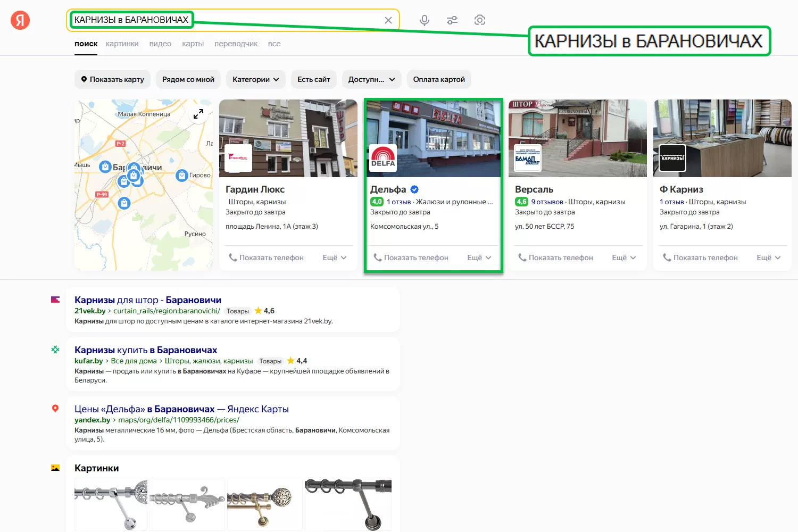Expand the map to fullscreen
The image size is (798, 532).
[x=198, y=114]
